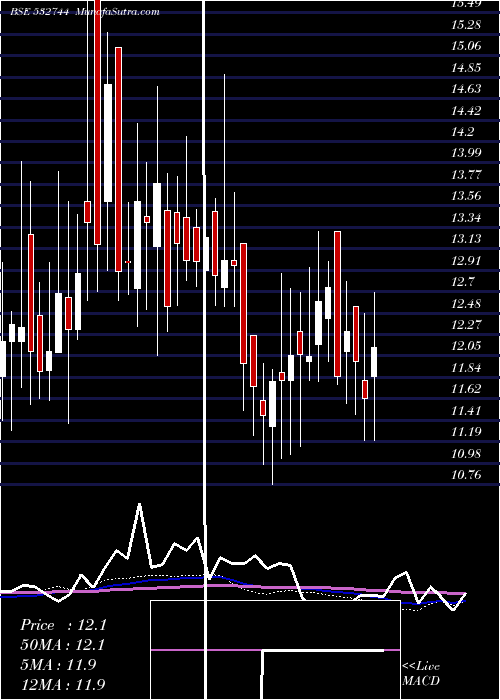Click the 13.99 price axis label

[466, 153]
